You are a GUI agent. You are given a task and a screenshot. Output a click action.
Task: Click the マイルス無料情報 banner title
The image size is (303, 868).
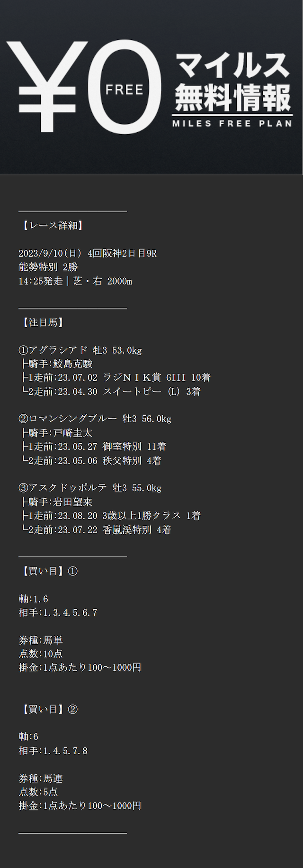point(232,82)
